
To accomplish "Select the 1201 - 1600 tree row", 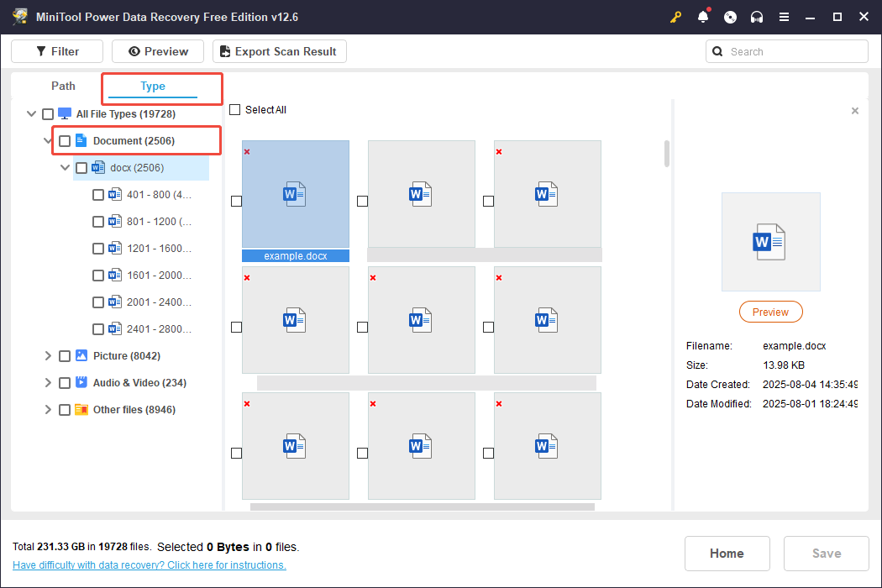I will [x=142, y=248].
